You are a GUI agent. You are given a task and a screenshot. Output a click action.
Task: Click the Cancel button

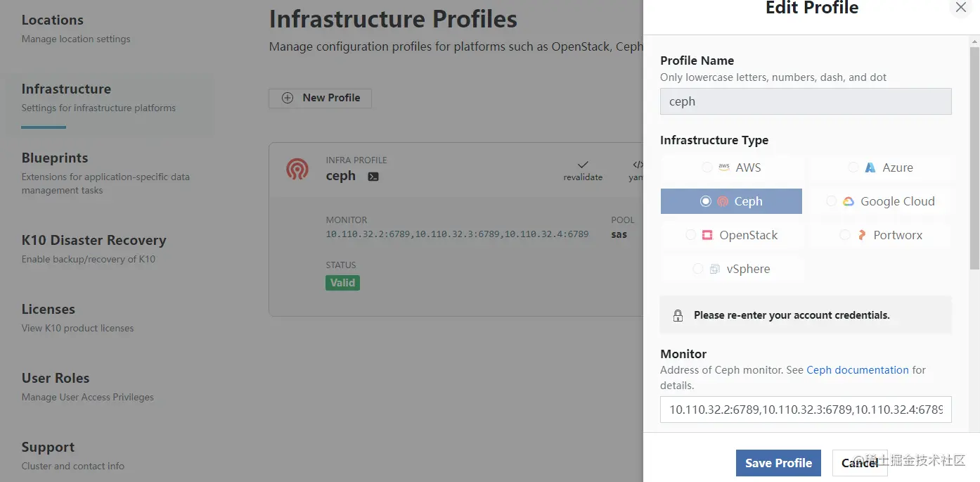tap(860, 463)
